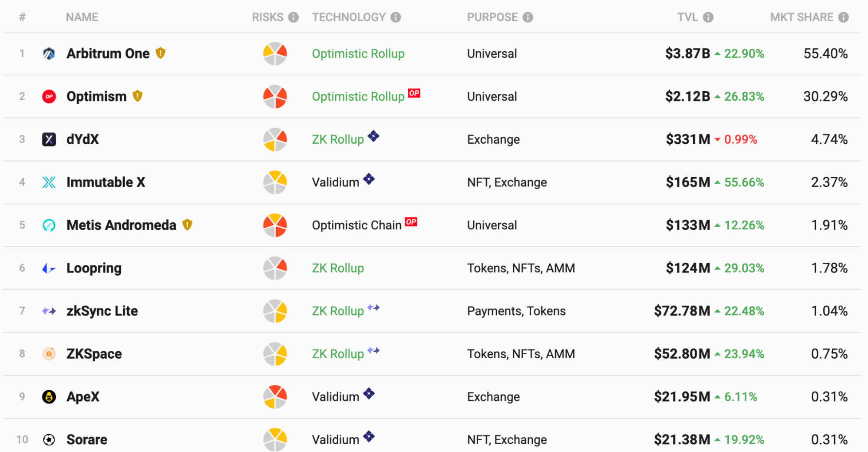Click the StarkEx diamond icon in dYdX row
This screenshot has height=452, width=868.
click(x=373, y=136)
